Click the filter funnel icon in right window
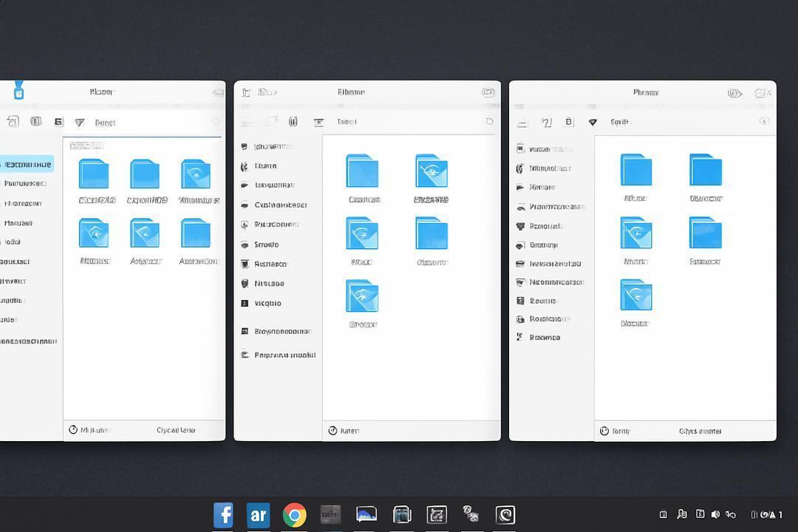 click(593, 122)
